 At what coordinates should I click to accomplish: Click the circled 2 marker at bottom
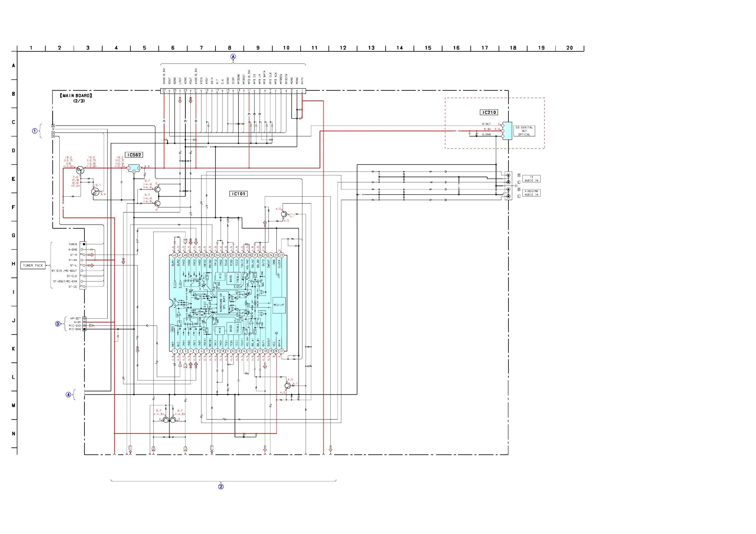[x=221, y=487]
